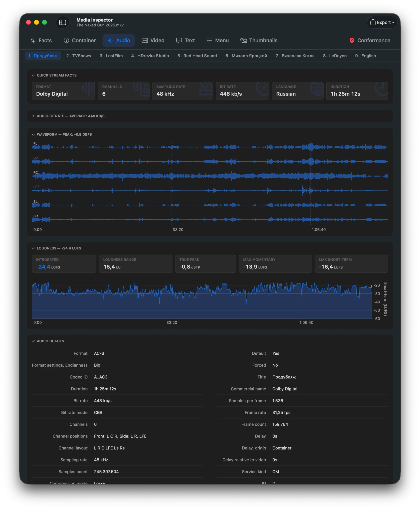Click the SL channel waveform
This screenshot has width=420, height=510.
(x=210, y=205)
